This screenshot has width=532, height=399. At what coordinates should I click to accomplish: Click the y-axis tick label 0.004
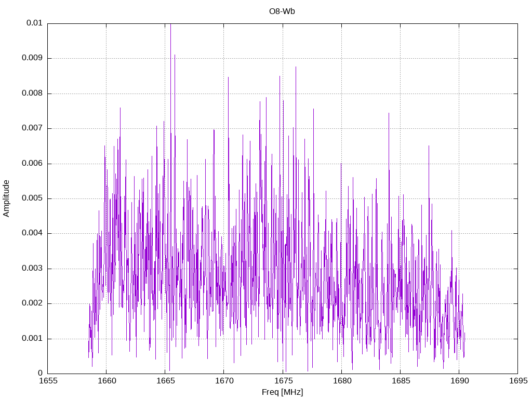[x=32, y=233]
